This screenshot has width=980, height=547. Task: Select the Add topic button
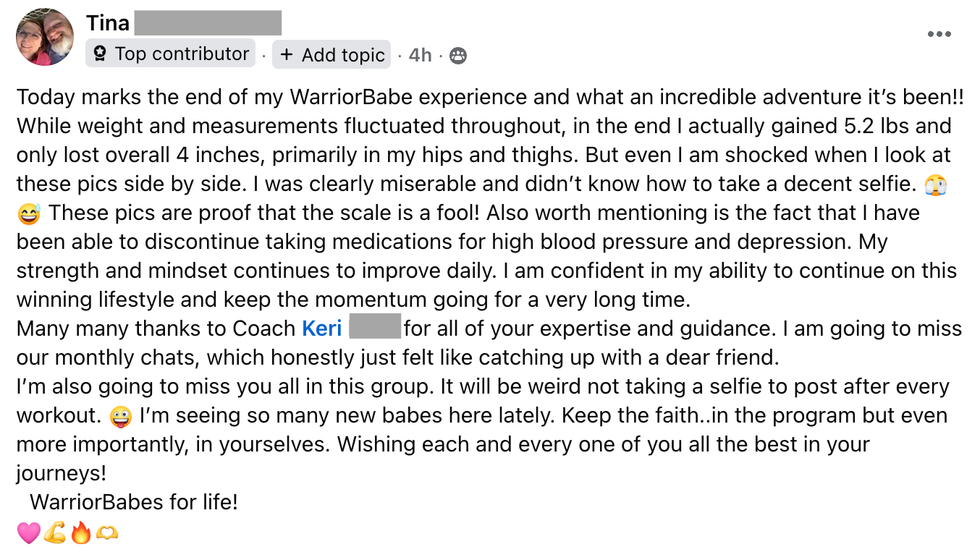click(331, 54)
